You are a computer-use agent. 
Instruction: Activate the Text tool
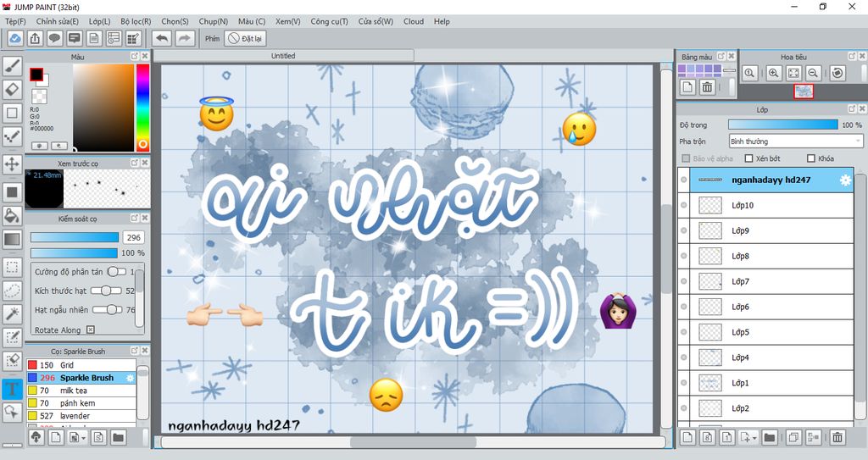coord(12,388)
